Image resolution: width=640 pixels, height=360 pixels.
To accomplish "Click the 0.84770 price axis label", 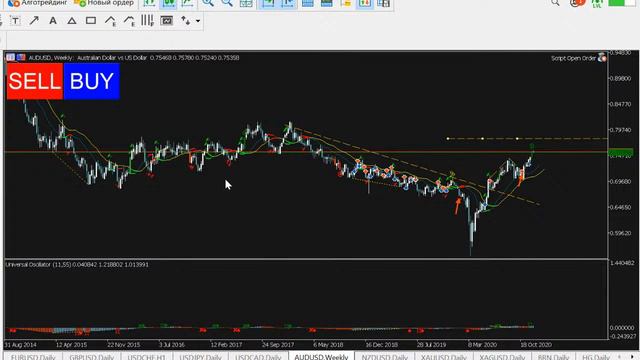I will pyautogui.click(x=620, y=104).
